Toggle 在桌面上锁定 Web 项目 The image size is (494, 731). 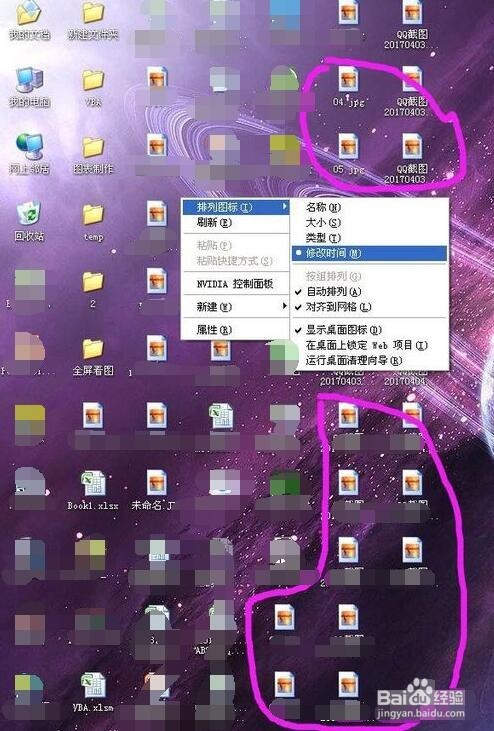(x=369, y=345)
